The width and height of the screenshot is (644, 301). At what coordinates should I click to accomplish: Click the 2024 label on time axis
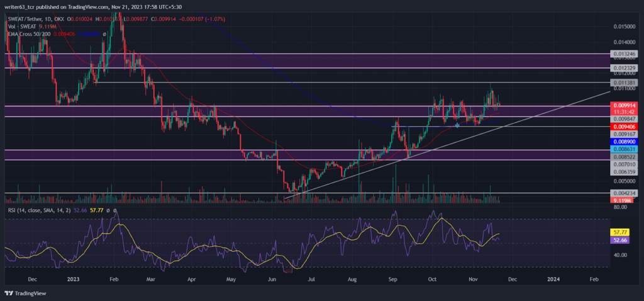553,279
